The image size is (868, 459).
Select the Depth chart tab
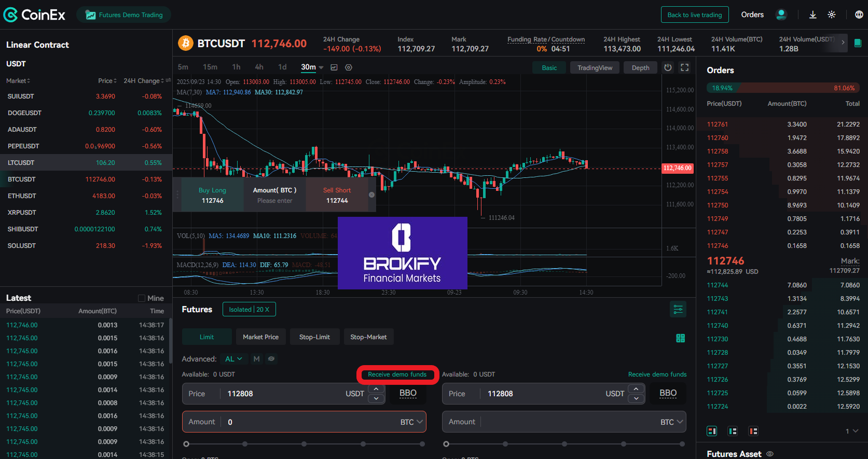click(x=640, y=68)
